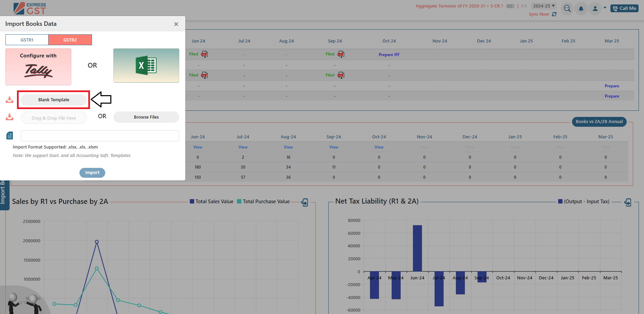The image size is (644, 314).
Task: Open Configure with Tally option
Action: pyautogui.click(x=38, y=67)
